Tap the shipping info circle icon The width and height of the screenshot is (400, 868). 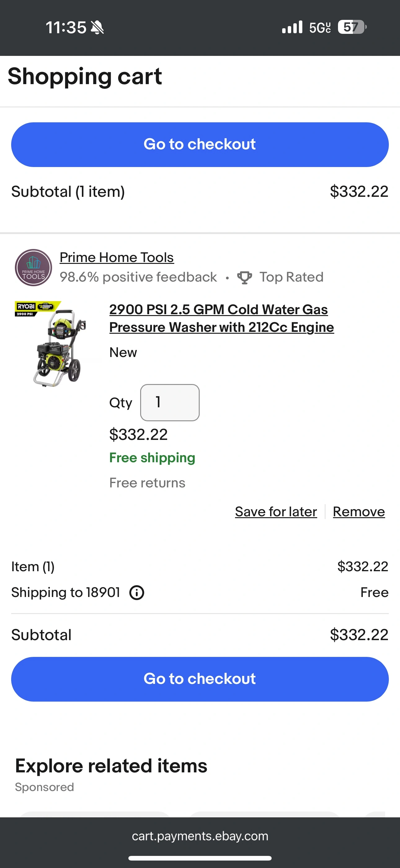(x=137, y=593)
